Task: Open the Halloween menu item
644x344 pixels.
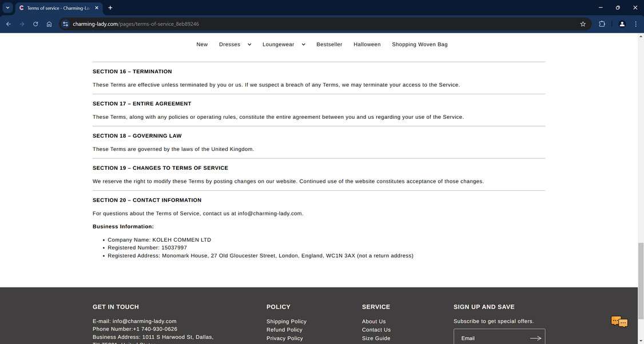Action: 367,45
